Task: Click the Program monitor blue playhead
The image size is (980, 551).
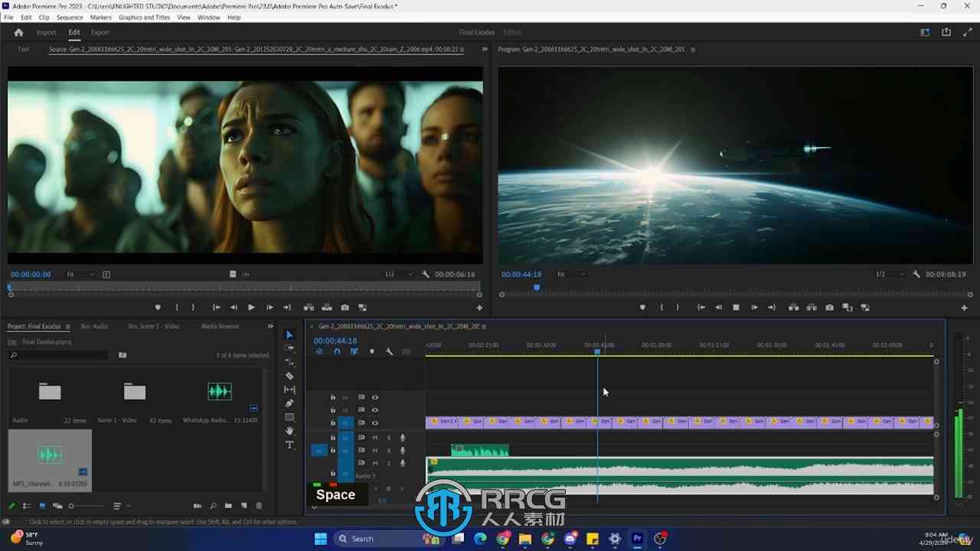Action: point(537,288)
